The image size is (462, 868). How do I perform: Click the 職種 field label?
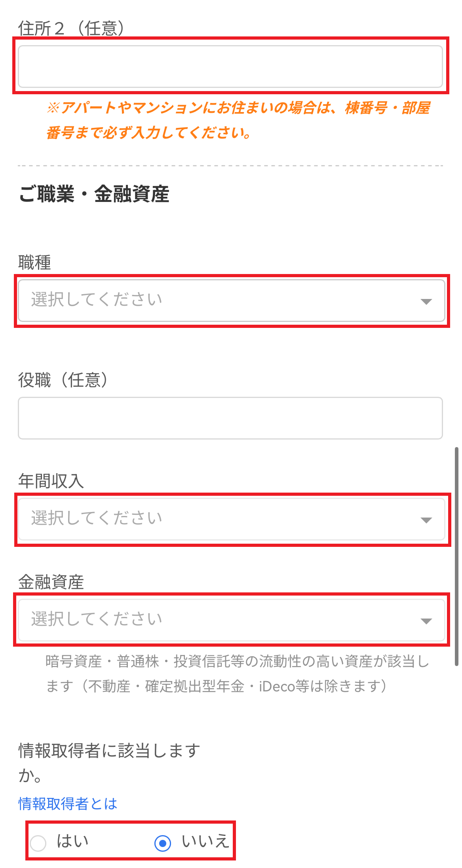point(35,263)
